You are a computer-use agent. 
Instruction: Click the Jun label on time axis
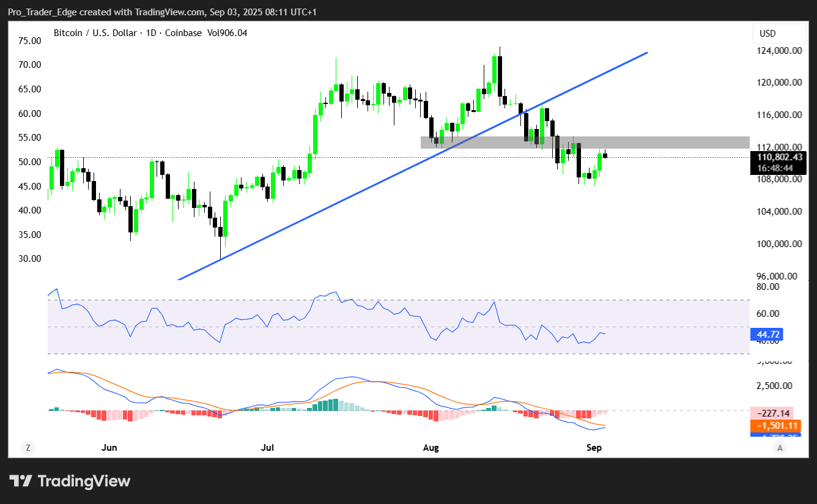pos(109,448)
